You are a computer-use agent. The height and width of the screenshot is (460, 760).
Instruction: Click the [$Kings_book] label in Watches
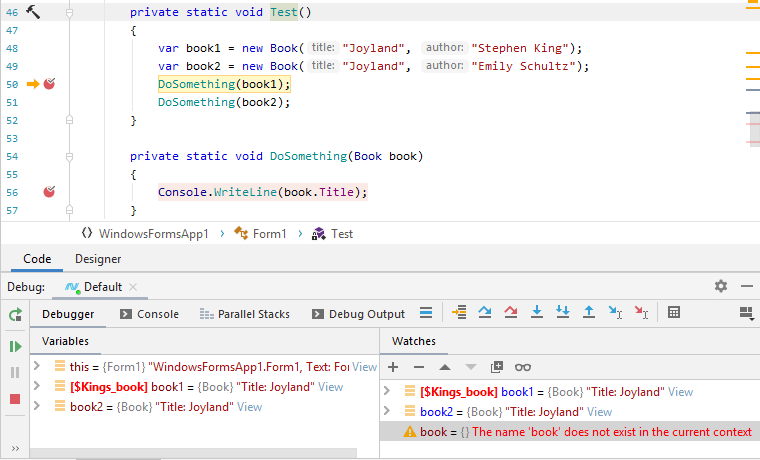(459, 392)
